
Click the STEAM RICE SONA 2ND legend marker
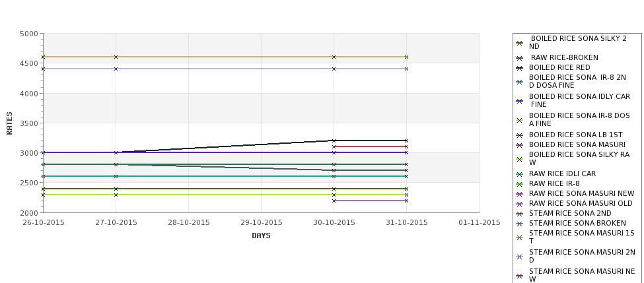tap(520, 214)
